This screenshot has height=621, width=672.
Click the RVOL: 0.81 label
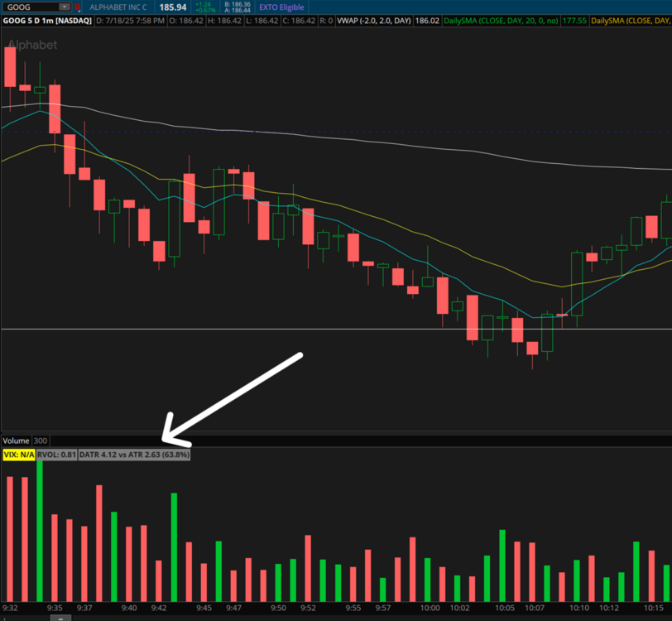(57, 455)
